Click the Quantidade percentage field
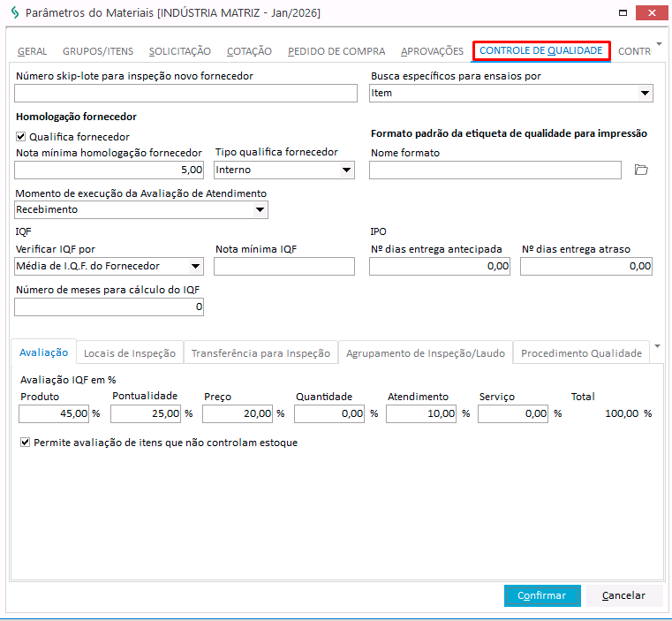672x621 pixels. (x=329, y=414)
